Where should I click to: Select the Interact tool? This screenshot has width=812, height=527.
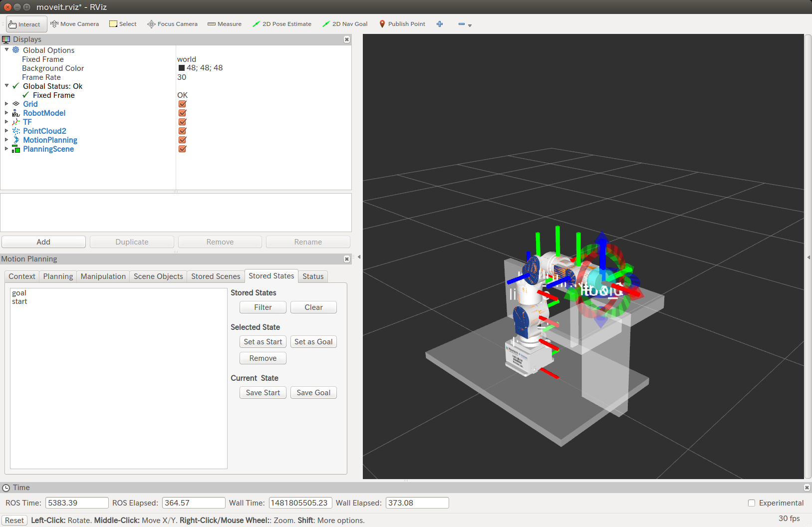coord(26,24)
